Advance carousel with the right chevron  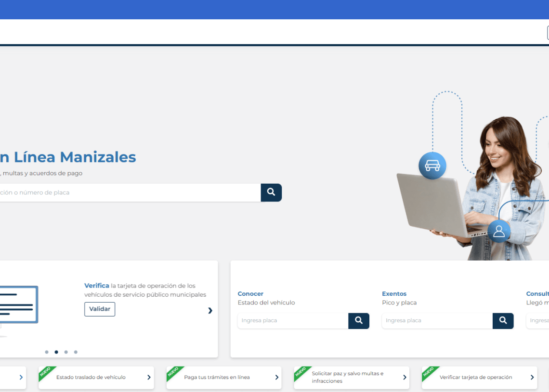point(210,310)
